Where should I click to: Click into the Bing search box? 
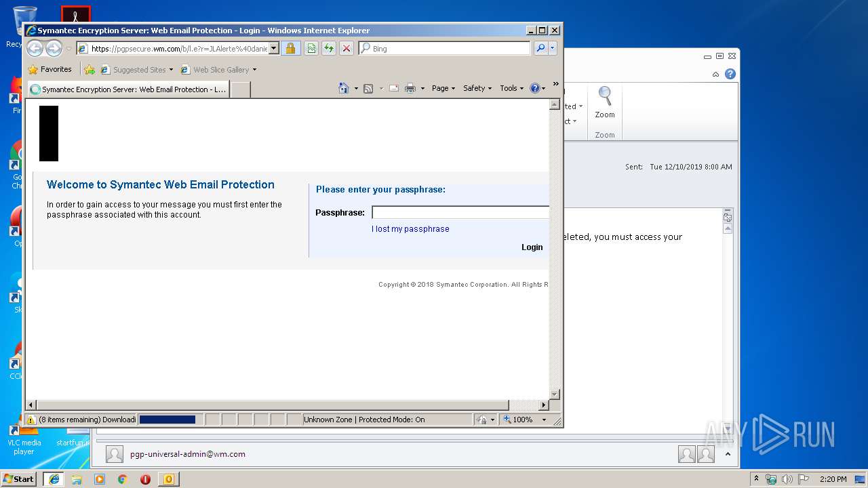pyautogui.click(x=450, y=49)
